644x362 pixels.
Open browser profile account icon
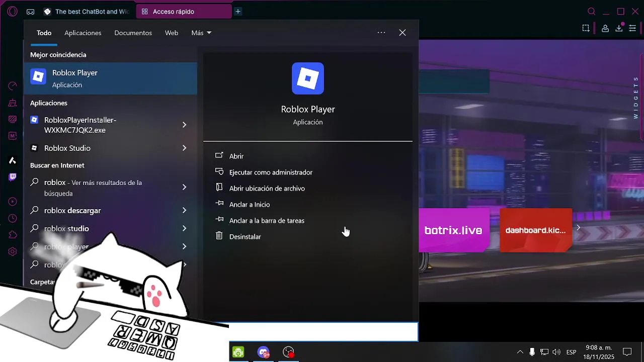pyautogui.click(x=605, y=29)
